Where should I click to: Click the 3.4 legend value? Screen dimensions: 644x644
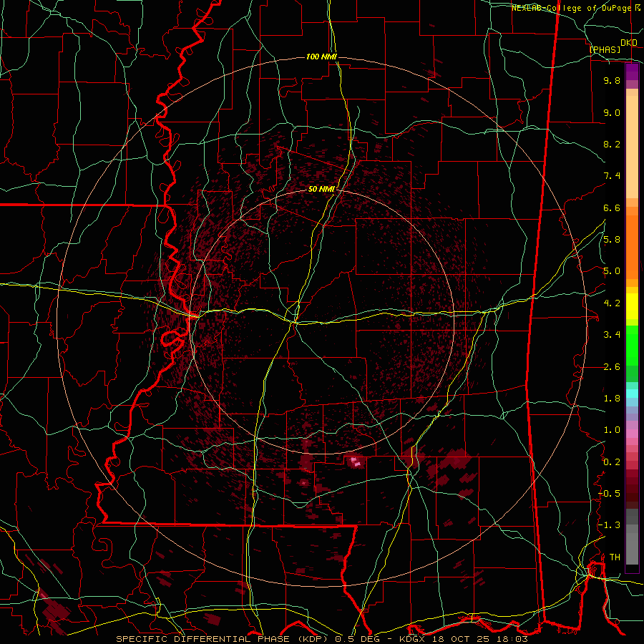(x=612, y=335)
